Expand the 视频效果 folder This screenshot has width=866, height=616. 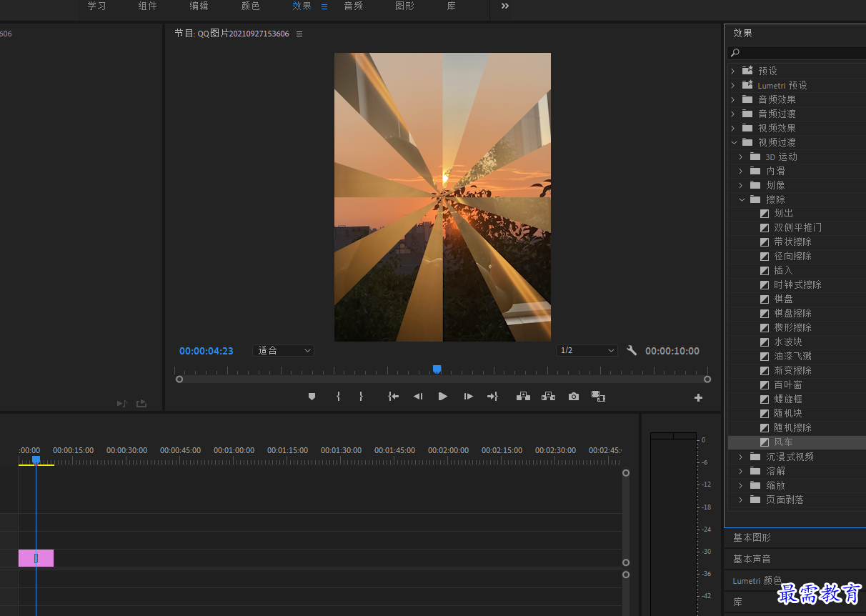(732, 128)
